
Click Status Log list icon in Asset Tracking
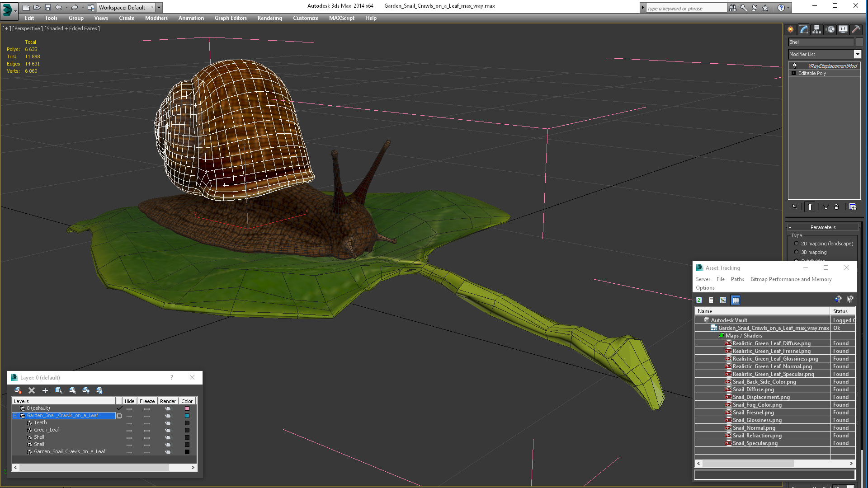click(x=711, y=300)
